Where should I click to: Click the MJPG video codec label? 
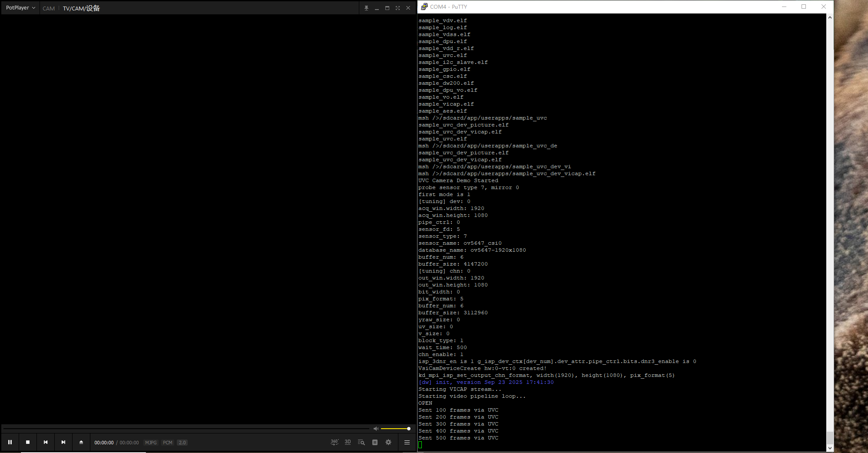151,443
